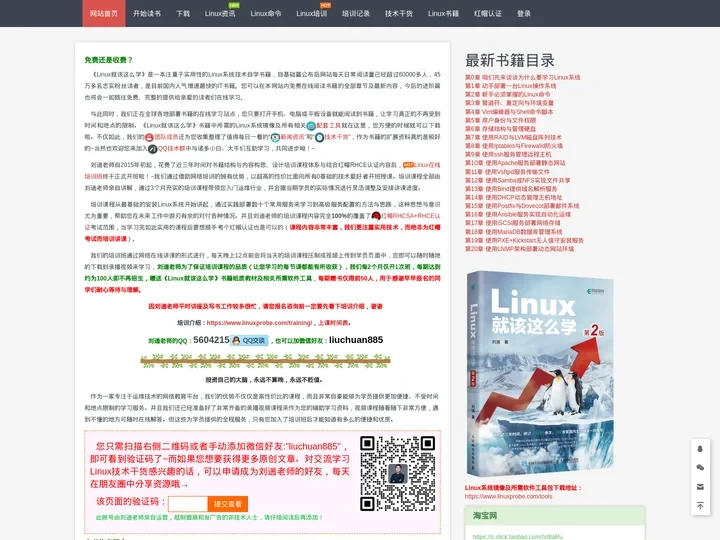Click the QQ penguin icon in QQ交谈

click(x=236, y=340)
